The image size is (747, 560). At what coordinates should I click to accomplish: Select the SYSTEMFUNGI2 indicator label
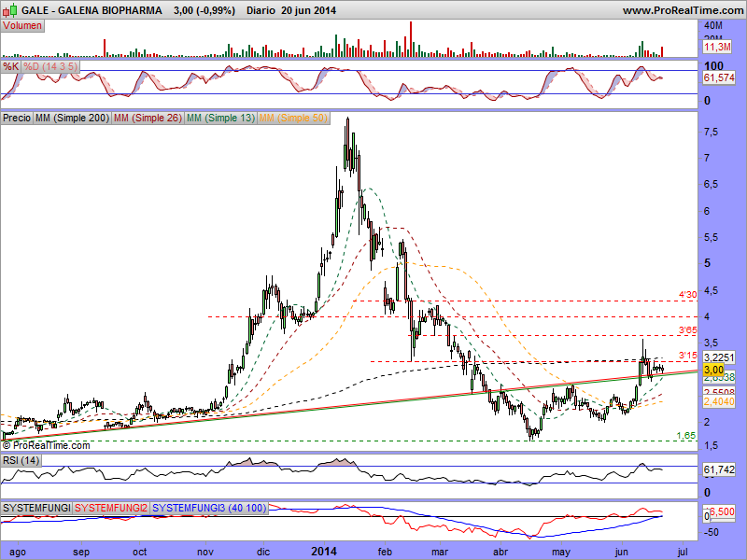(x=111, y=508)
